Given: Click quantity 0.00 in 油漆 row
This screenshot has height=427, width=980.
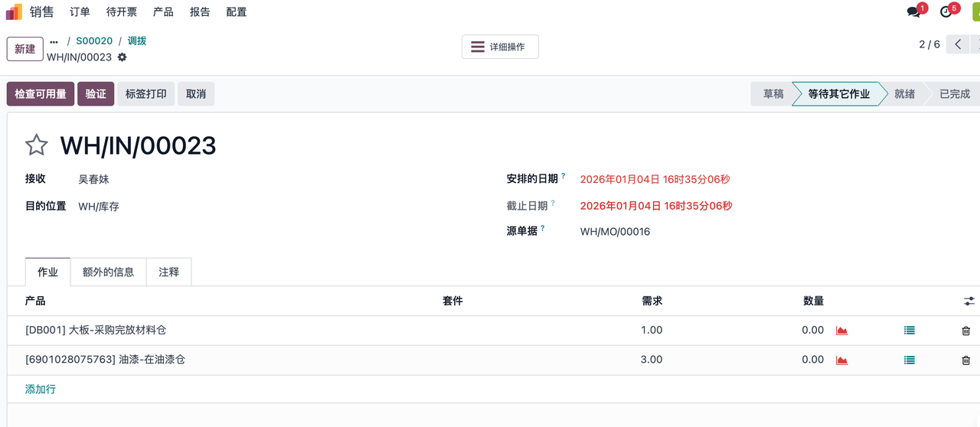Looking at the screenshot, I should coord(813,360).
